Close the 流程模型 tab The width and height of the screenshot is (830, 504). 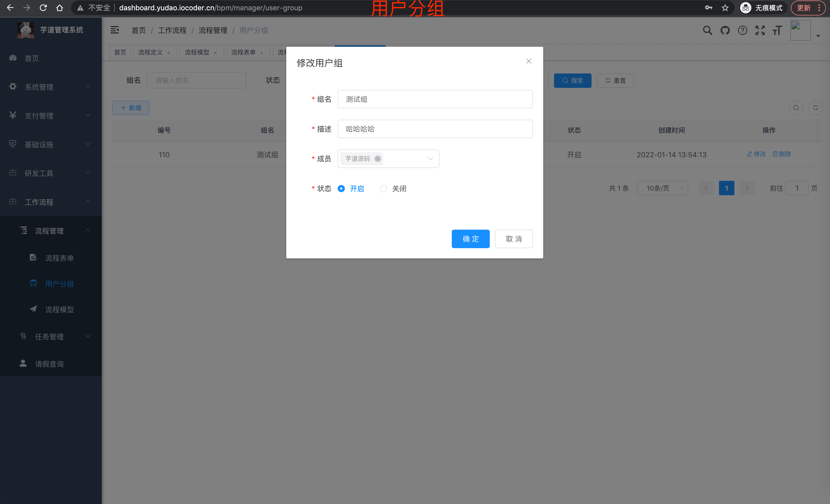pyautogui.click(x=215, y=53)
